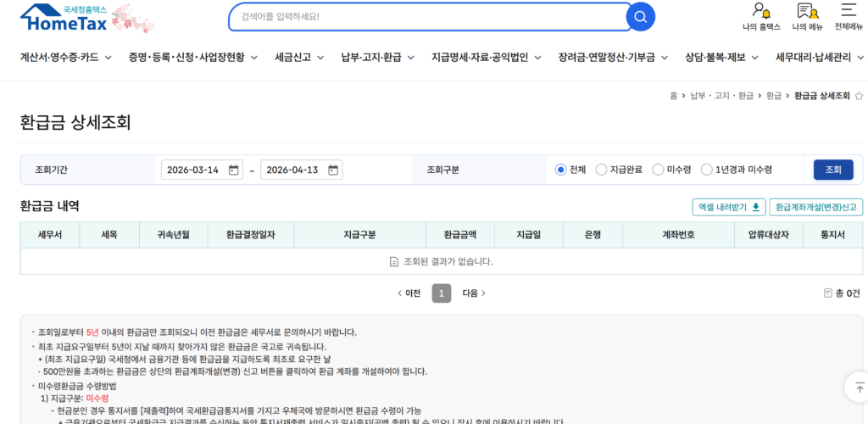Click 환급계좌개설(변경)신고 button
This screenshot has width=868, height=424.
tap(816, 207)
